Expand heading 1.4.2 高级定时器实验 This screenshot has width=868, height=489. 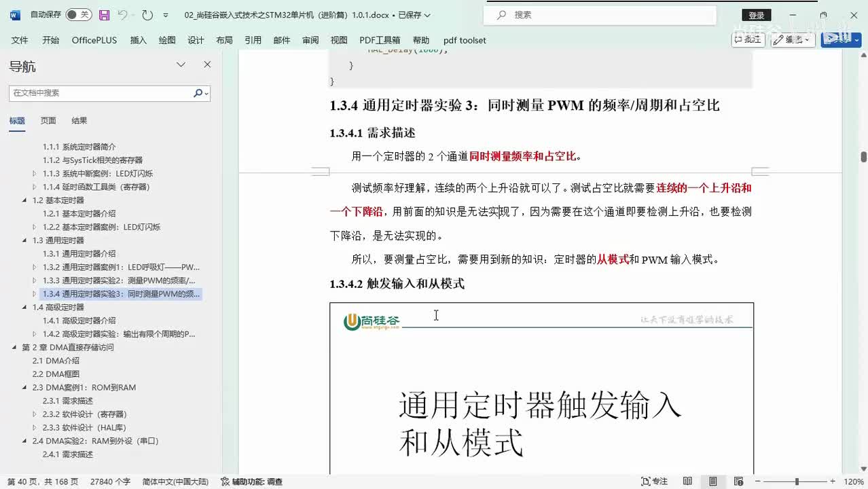[x=35, y=334]
